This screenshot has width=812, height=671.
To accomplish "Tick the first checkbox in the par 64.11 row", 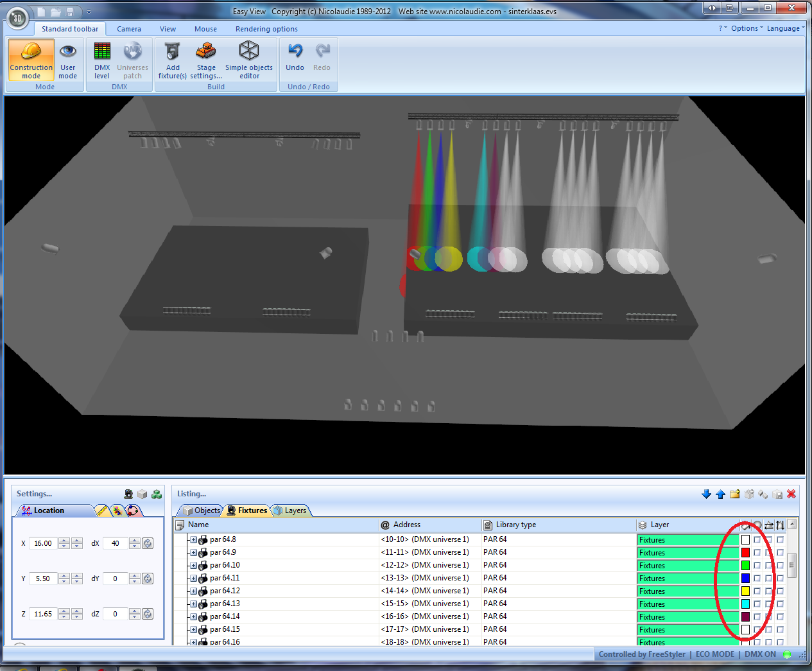I will click(x=757, y=578).
